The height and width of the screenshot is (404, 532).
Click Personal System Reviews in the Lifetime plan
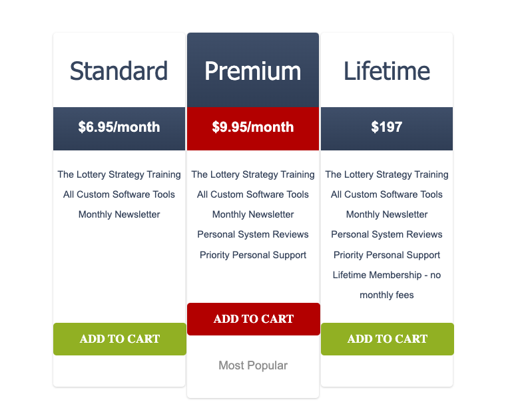[387, 234]
